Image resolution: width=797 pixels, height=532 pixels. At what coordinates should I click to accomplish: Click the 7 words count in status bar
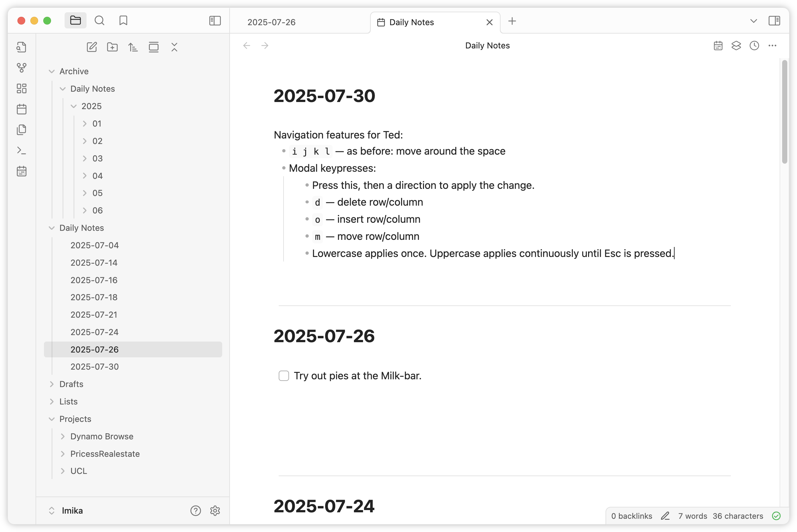click(x=692, y=516)
